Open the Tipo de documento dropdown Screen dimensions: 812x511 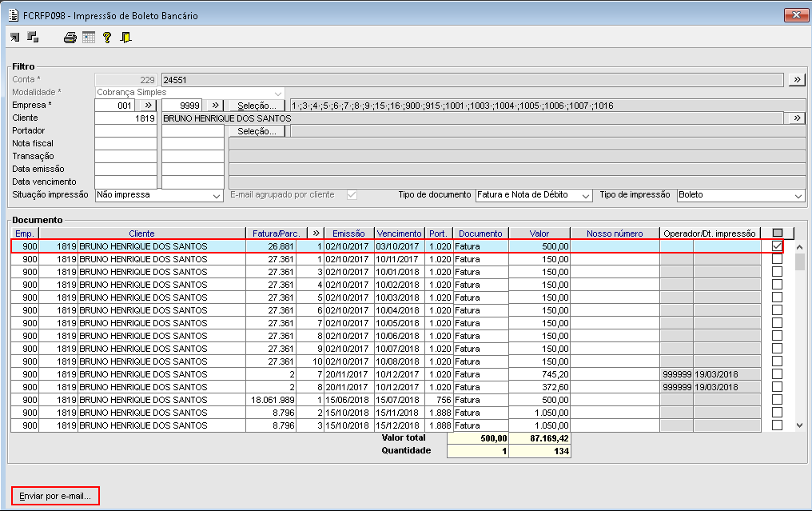point(586,195)
